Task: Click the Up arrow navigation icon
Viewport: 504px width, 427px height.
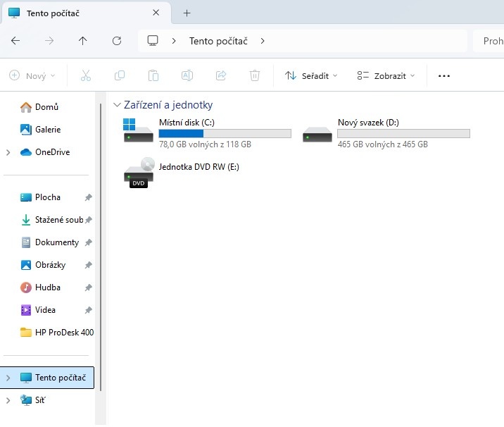Action: point(83,41)
